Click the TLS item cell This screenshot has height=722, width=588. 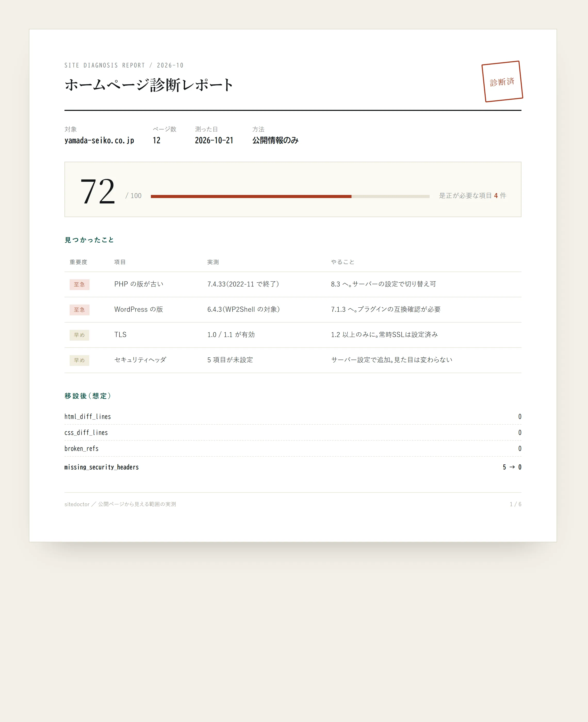coord(120,335)
